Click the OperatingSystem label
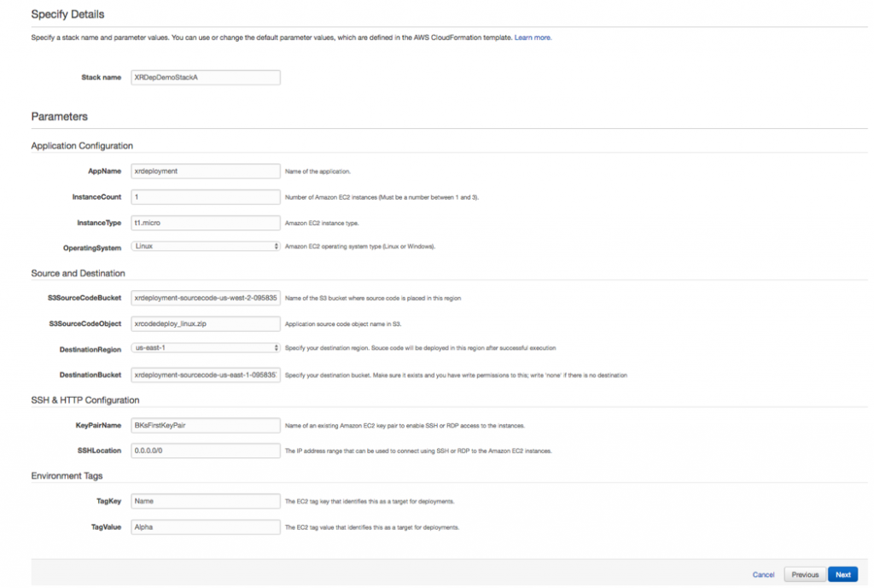 pyautogui.click(x=92, y=248)
